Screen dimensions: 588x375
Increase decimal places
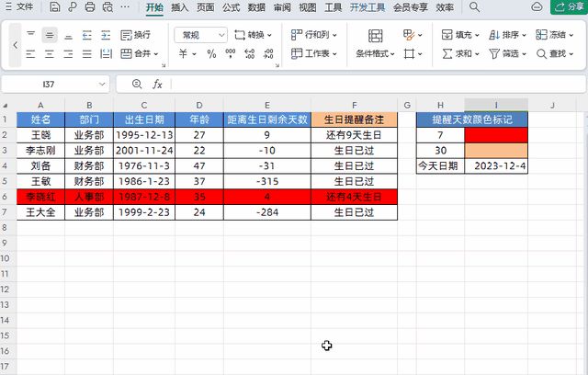250,54
